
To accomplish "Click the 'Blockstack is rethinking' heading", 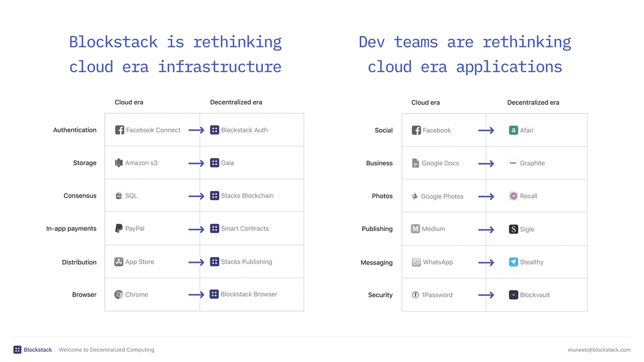I will pos(175,42).
